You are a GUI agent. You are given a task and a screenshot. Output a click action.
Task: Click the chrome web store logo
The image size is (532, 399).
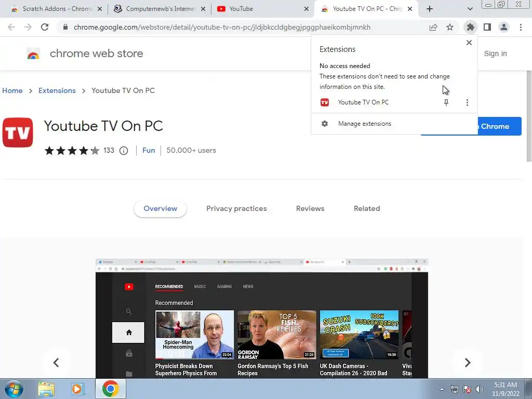point(33,54)
